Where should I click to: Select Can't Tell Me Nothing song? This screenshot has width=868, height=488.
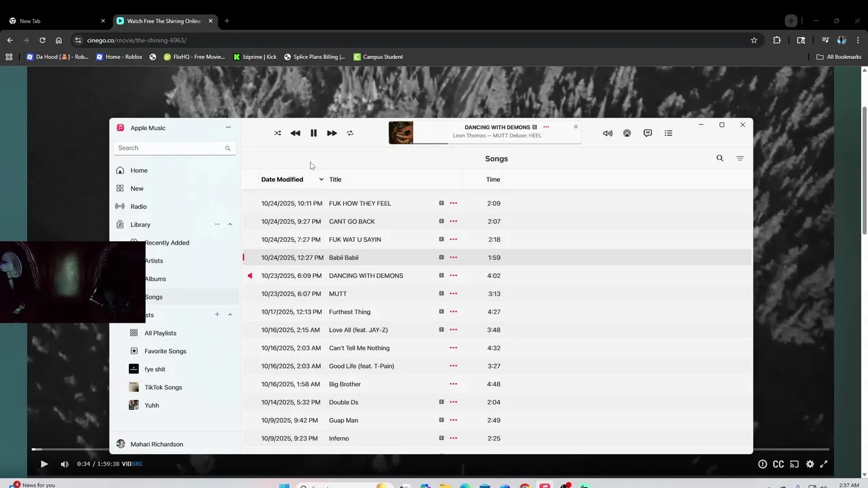496,348
